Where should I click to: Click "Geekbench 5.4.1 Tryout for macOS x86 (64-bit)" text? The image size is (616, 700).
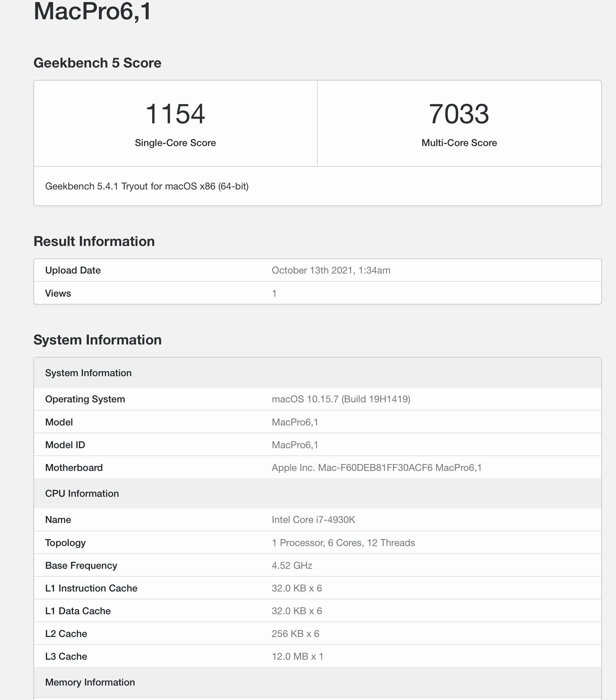tap(147, 186)
